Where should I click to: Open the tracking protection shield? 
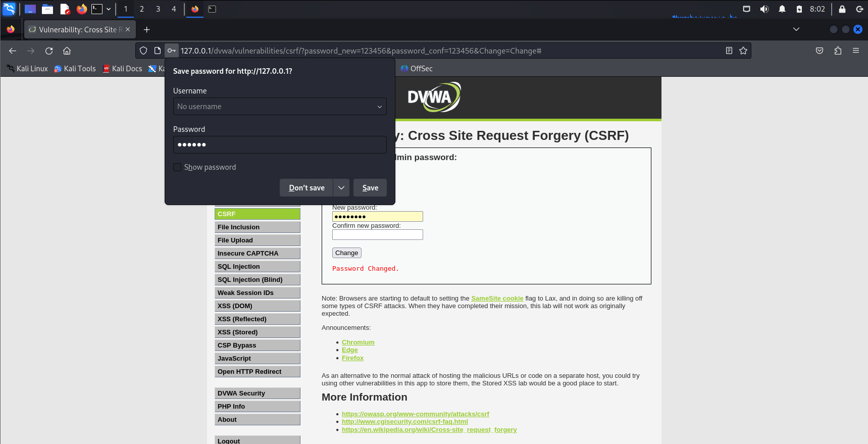click(x=143, y=51)
